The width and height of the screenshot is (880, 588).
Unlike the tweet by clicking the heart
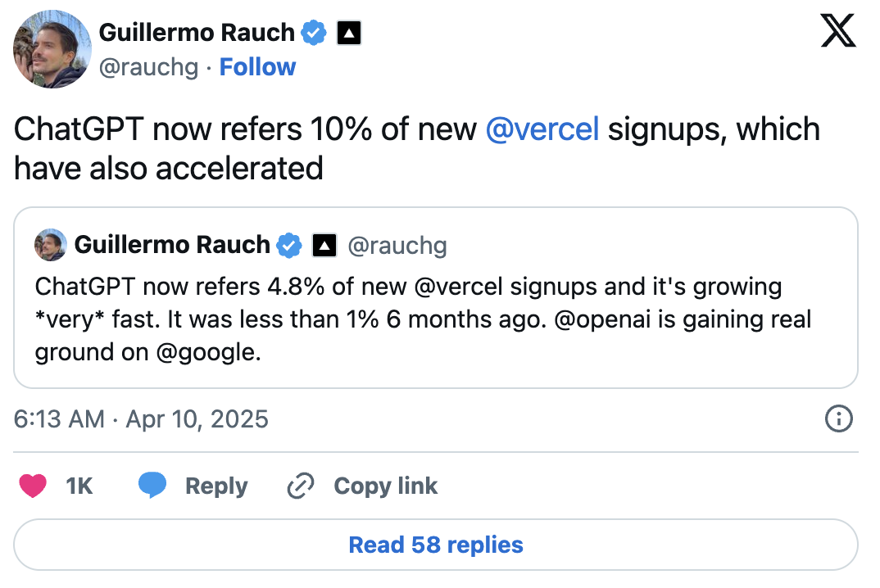[33, 485]
